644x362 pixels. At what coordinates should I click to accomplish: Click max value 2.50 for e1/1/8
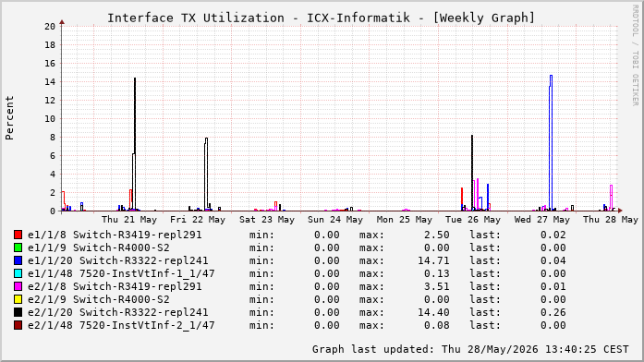[437, 235]
